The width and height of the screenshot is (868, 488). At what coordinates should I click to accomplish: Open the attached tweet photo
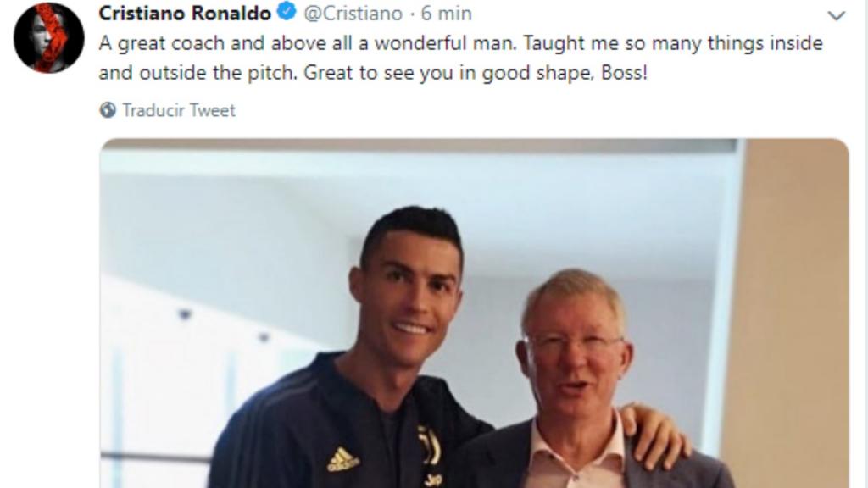click(474, 313)
